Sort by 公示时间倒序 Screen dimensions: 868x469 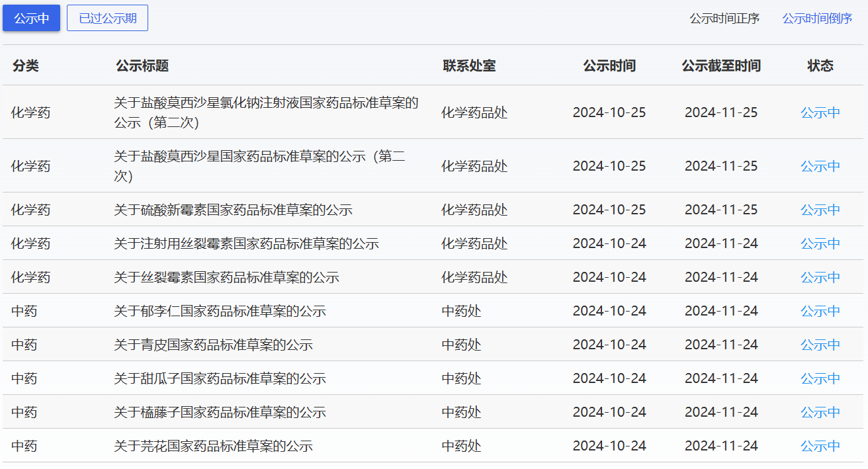click(x=817, y=19)
